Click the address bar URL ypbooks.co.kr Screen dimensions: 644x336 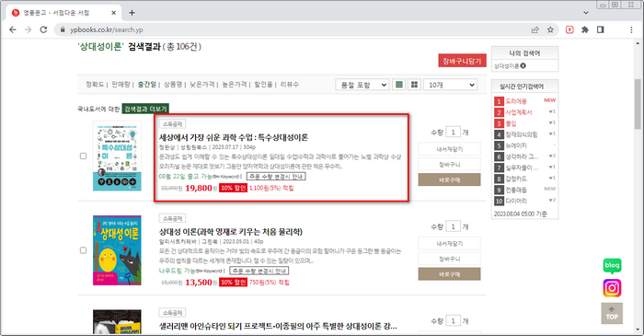[107, 29]
